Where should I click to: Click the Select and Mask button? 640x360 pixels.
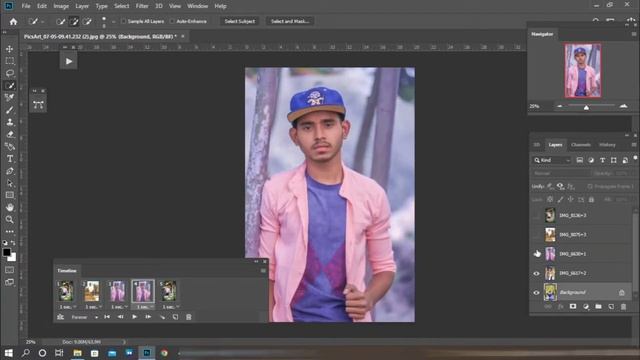pos(290,21)
